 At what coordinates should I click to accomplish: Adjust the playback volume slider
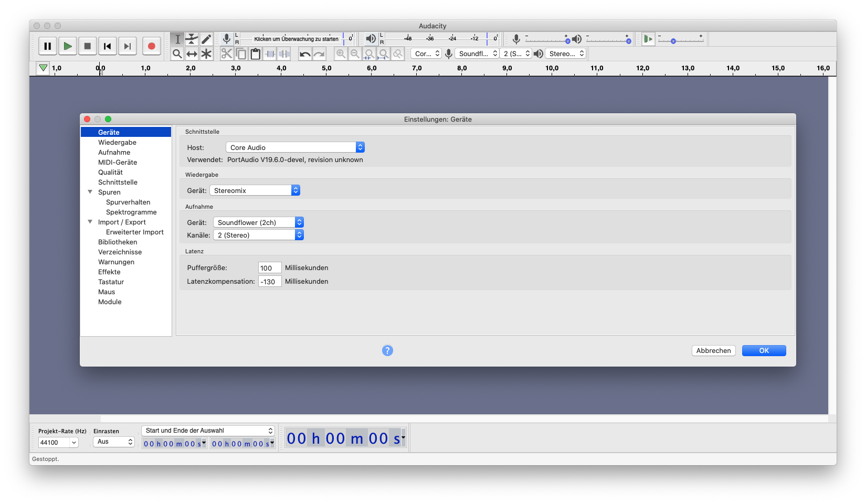point(609,39)
